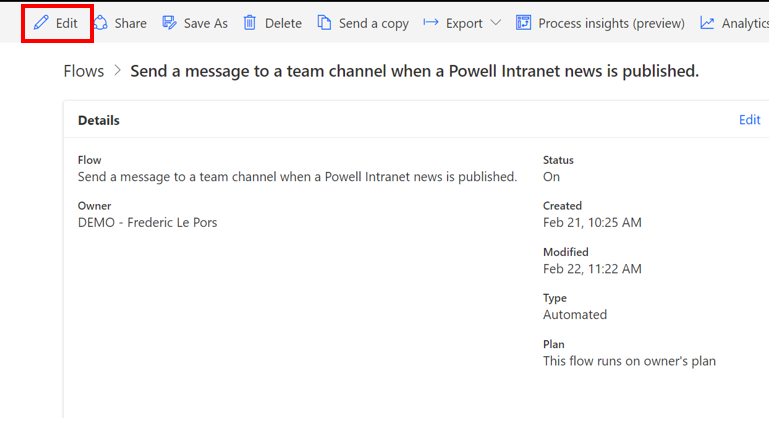
Task: Click the Status value On
Action: coord(551,176)
